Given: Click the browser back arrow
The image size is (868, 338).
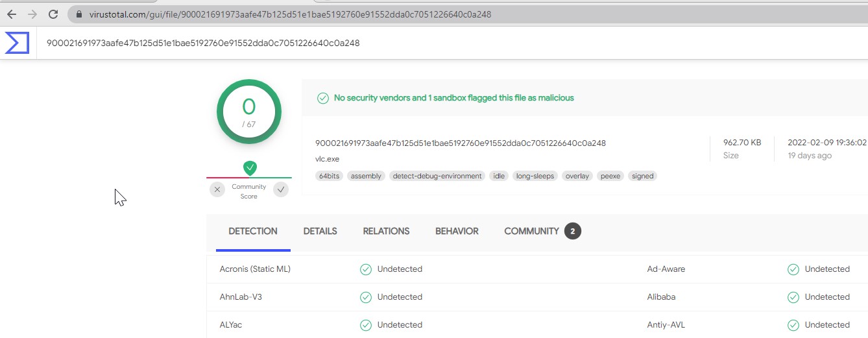Looking at the screenshot, I should tap(11, 14).
